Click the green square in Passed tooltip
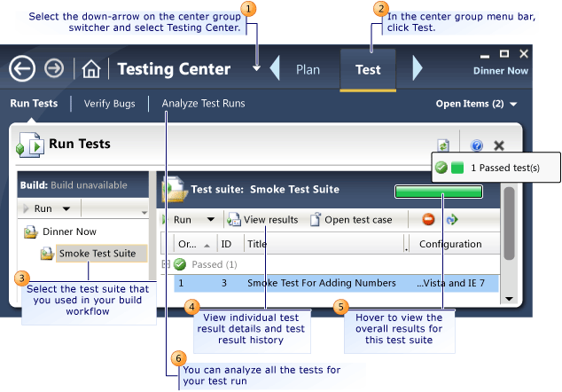The image size is (562, 392). pyautogui.click(x=457, y=168)
